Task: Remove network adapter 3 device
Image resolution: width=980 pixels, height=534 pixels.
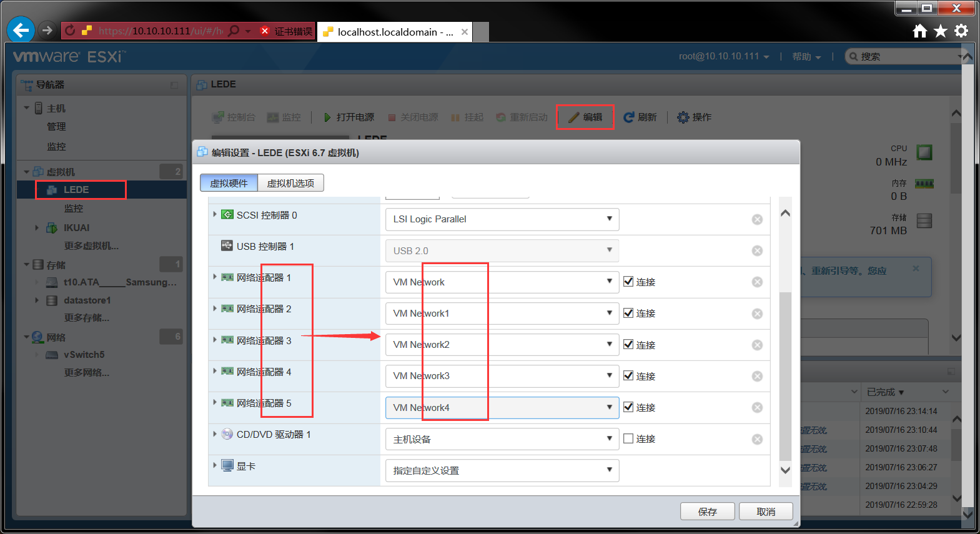Action: [757, 345]
